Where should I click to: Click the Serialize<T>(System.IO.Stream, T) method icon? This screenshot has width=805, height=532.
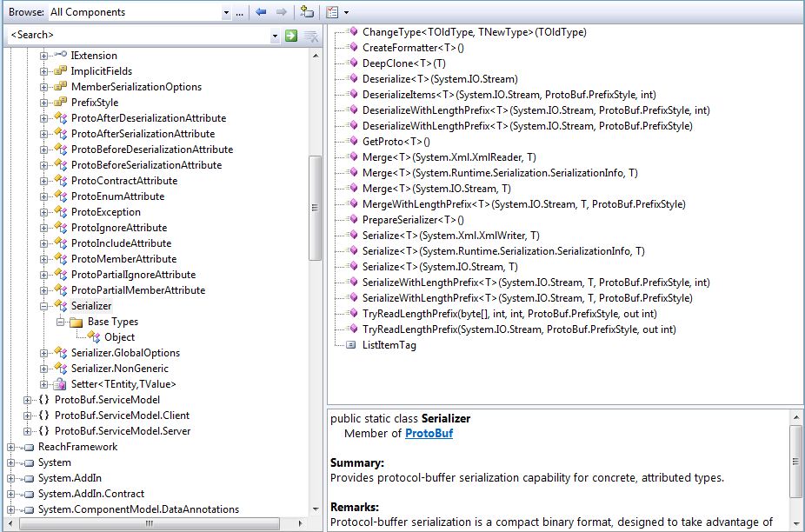click(x=353, y=267)
